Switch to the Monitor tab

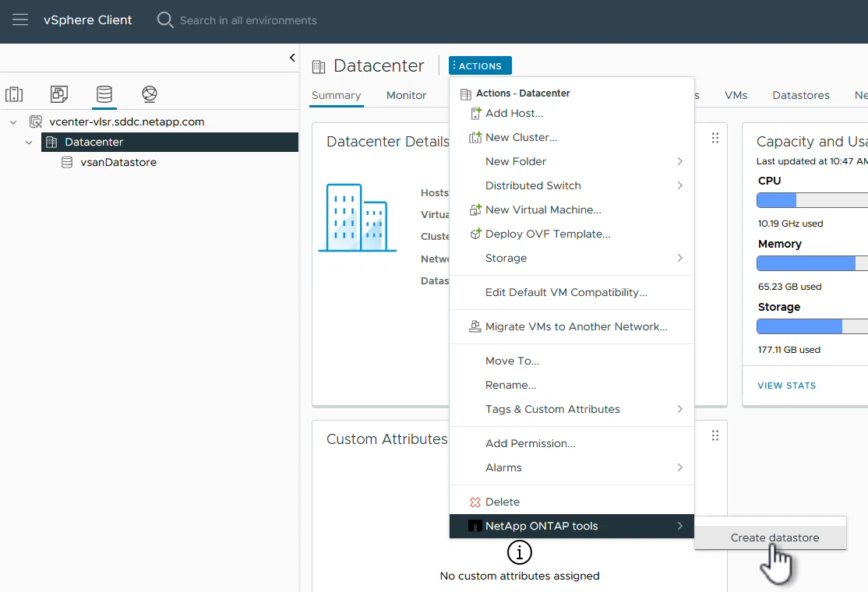point(406,95)
